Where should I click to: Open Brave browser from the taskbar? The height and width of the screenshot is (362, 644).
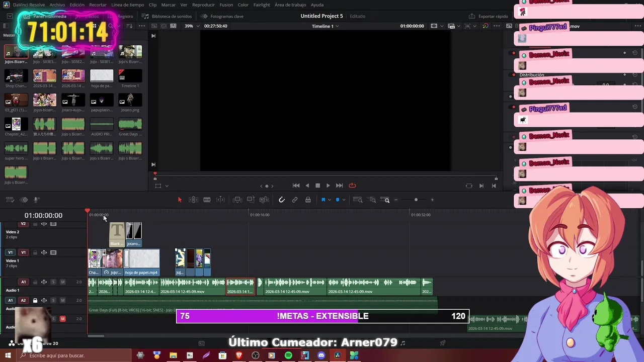[239, 355]
